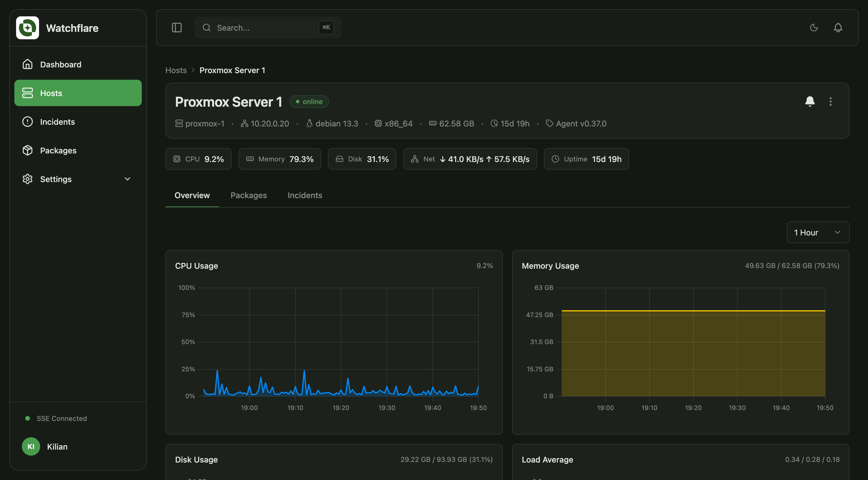Viewport: 868px width, 480px height.
Task: Click Proxmox Server 1 breadcrumb
Action: click(x=232, y=70)
